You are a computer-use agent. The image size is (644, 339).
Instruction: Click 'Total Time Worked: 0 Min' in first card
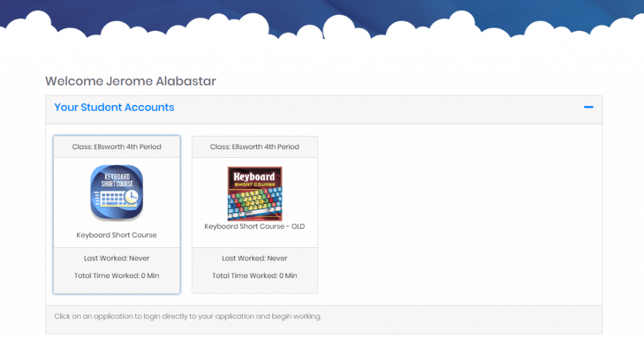pyautogui.click(x=116, y=275)
